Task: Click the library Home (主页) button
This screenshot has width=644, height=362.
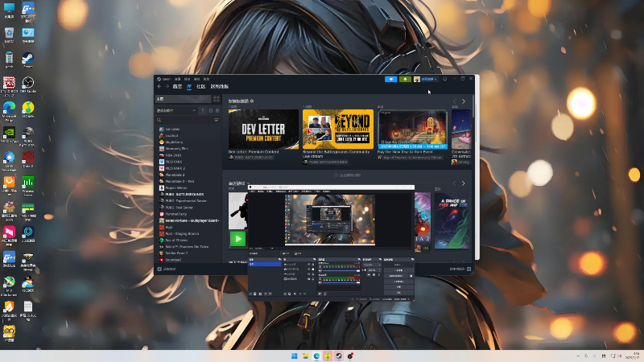Action: [x=183, y=99]
